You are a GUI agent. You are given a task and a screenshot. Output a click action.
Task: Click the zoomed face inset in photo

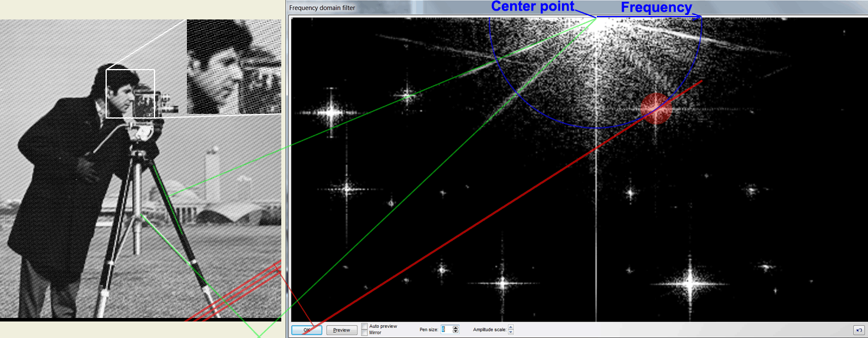[x=234, y=66]
